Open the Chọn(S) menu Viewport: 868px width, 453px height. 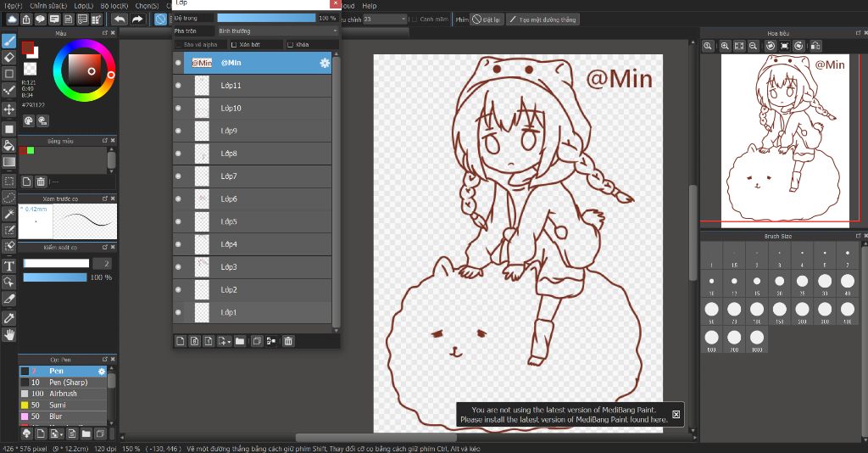147,6
